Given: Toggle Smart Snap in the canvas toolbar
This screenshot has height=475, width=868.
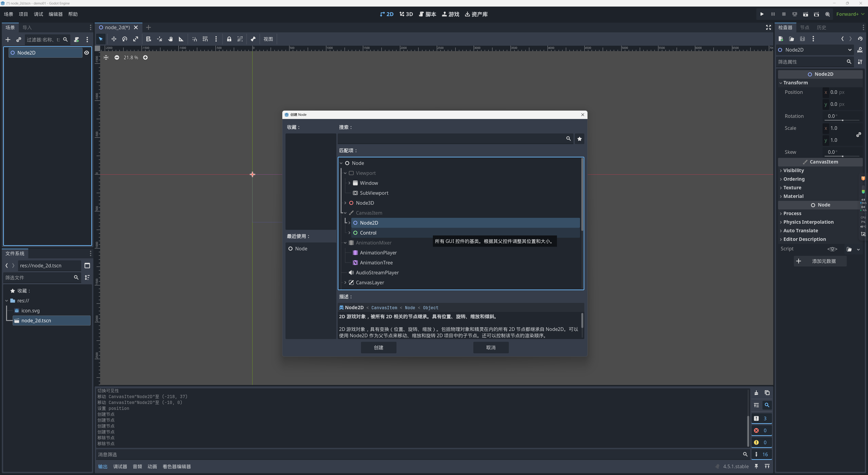Looking at the screenshot, I should [194, 39].
